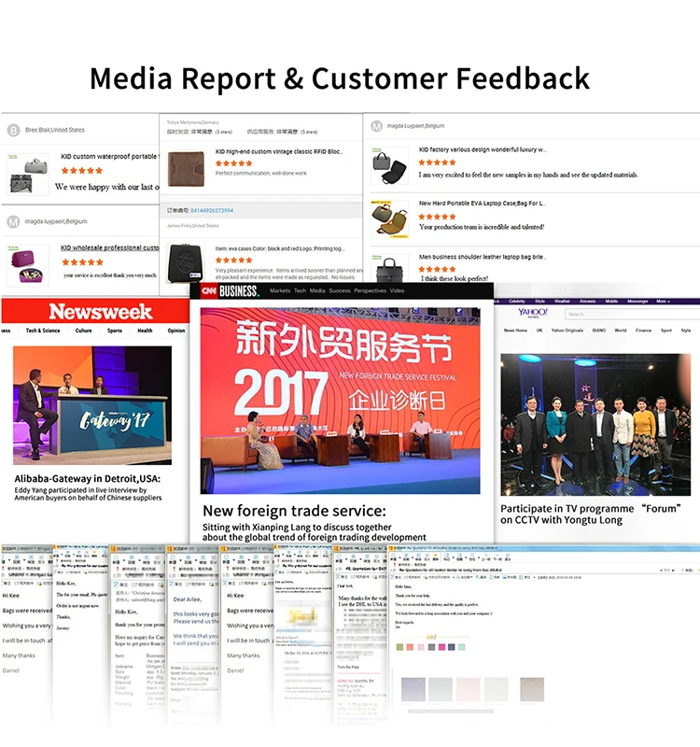The image size is (700, 747).
Task: Click the CNN Business logo
Action: (226, 290)
